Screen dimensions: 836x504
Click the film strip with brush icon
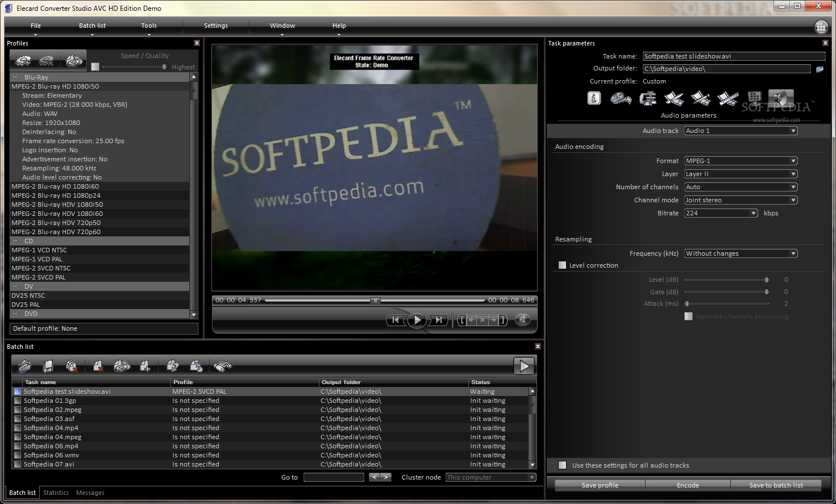674,99
